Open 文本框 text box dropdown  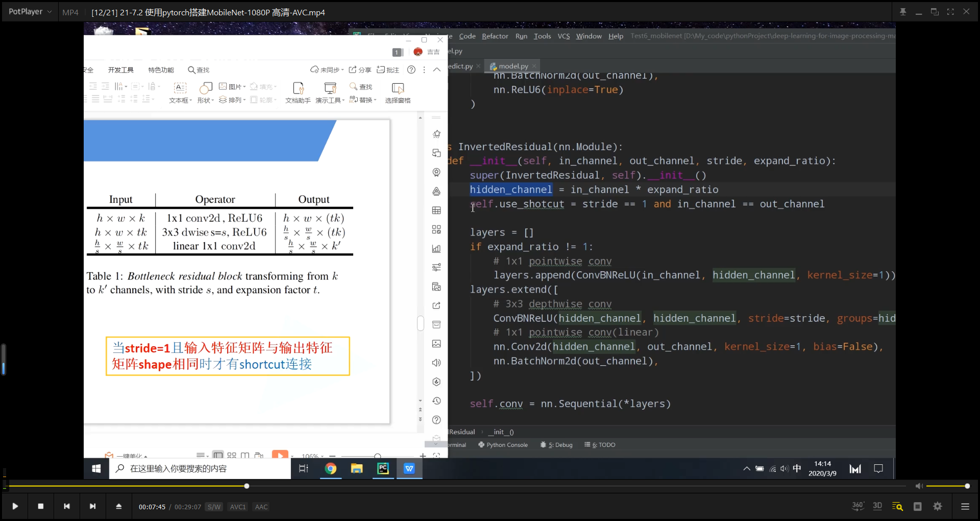[x=180, y=93]
